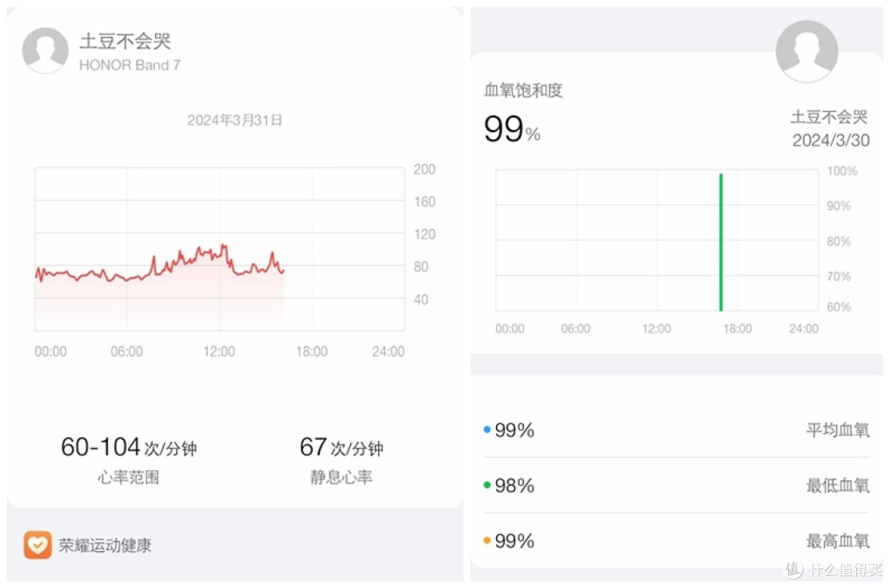Viewport: 890px width, 588px height.
Task: Click the 100% label on the oxygen axis
Action: click(x=841, y=170)
